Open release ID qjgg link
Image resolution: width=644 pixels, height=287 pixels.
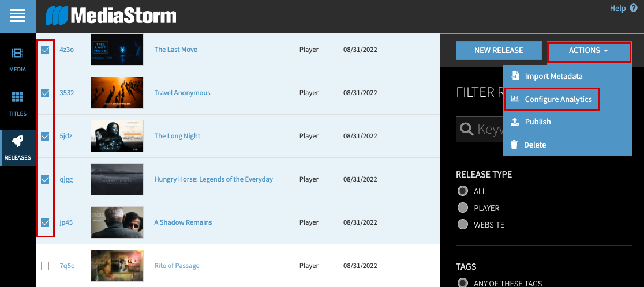coord(66,179)
